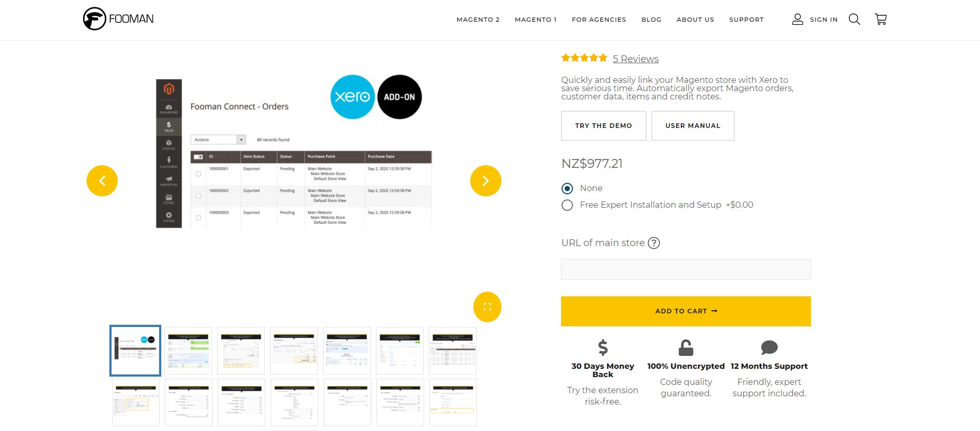Click the Add to Cart button
The image size is (980, 431).
point(686,311)
